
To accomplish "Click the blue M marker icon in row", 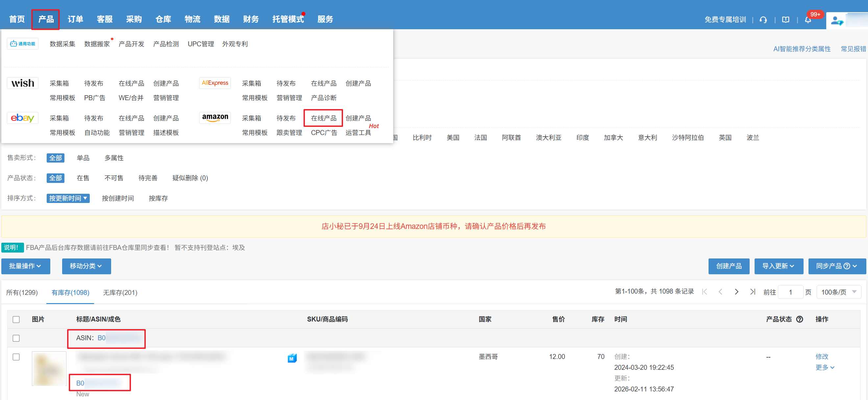I will pos(292,358).
